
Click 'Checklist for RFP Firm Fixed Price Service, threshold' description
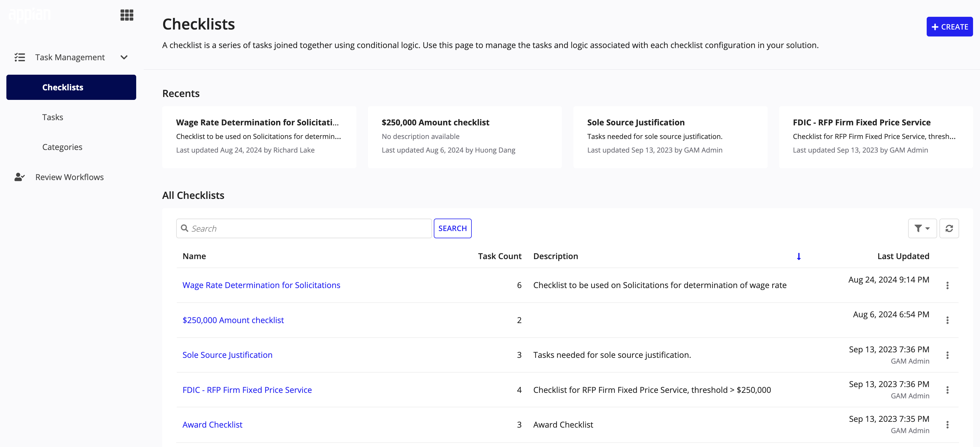[652, 390]
